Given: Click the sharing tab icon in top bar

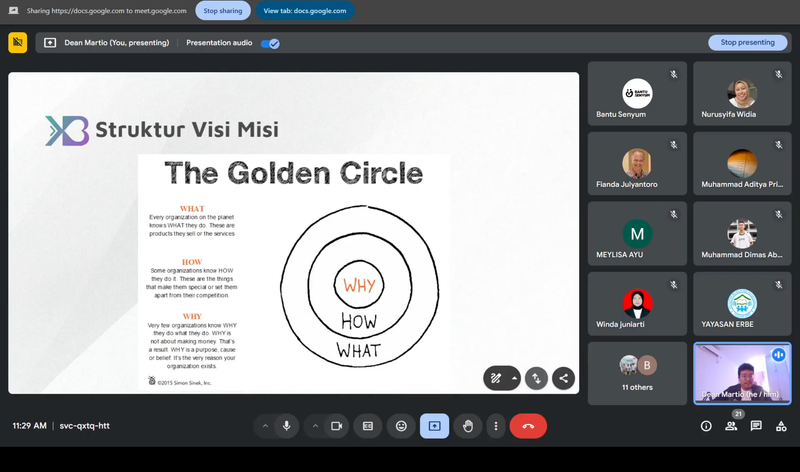Looking at the screenshot, I should (14, 11).
